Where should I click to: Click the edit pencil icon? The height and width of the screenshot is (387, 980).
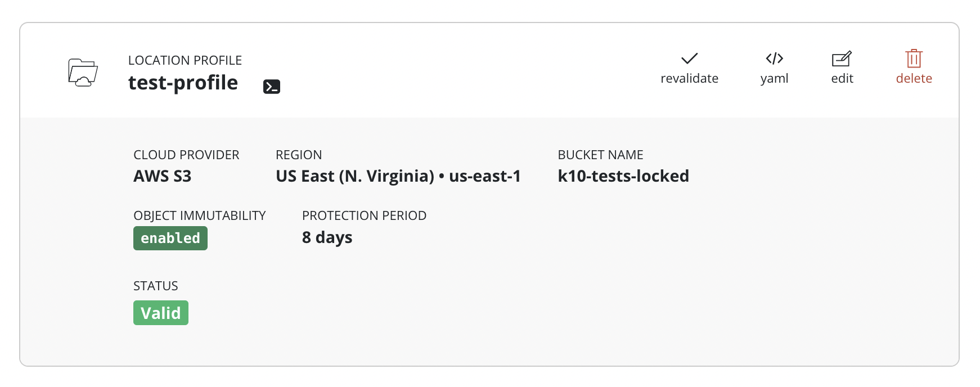[x=842, y=58]
